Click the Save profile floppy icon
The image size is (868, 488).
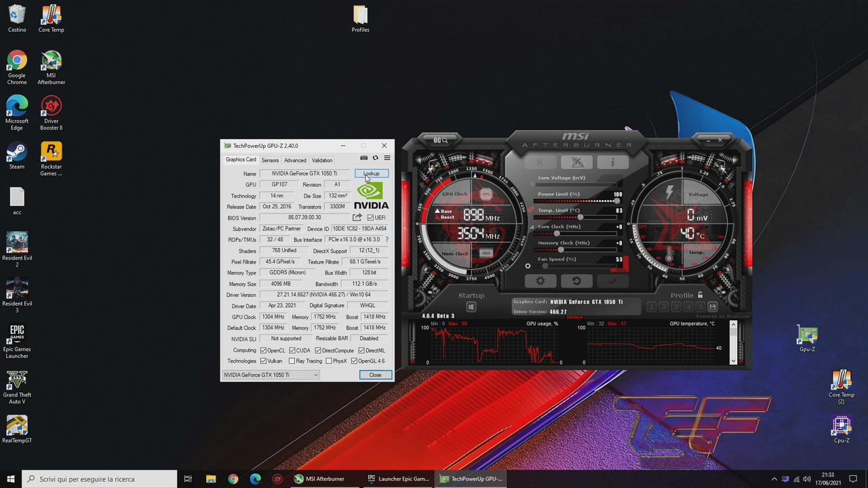point(712,307)
